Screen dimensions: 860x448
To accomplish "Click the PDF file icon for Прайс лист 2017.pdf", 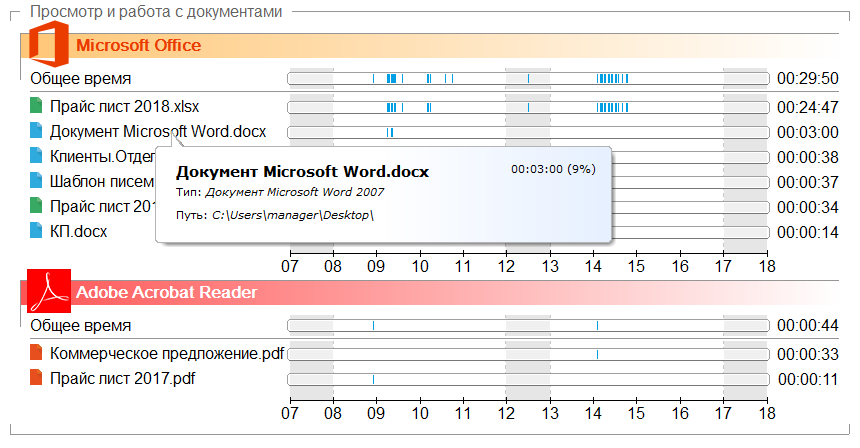I will [37, 378].
